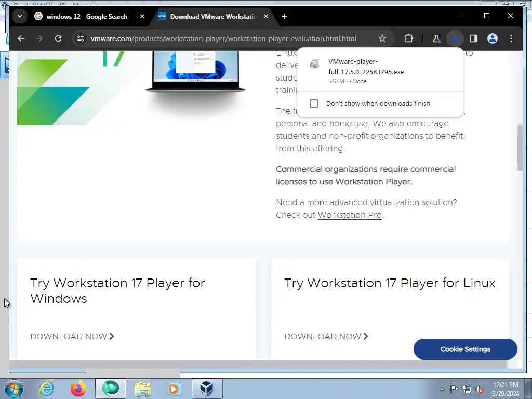Viewport: 532px width, 399px height.
Task: Open Chrome three-dot menu
Action: point(511,38)
